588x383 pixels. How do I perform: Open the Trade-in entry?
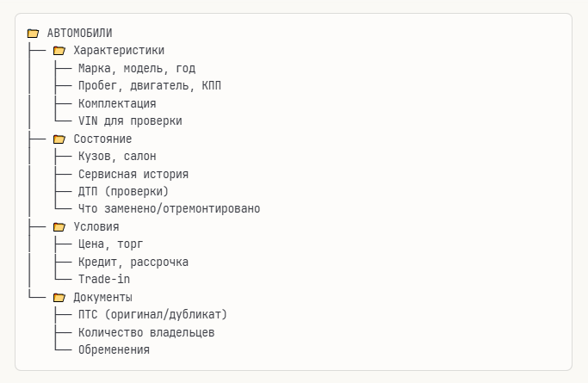[x=103, y=280]
